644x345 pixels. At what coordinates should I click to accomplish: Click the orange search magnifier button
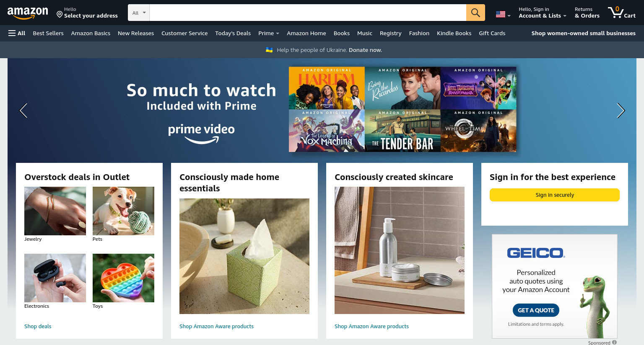click(475, 13)
